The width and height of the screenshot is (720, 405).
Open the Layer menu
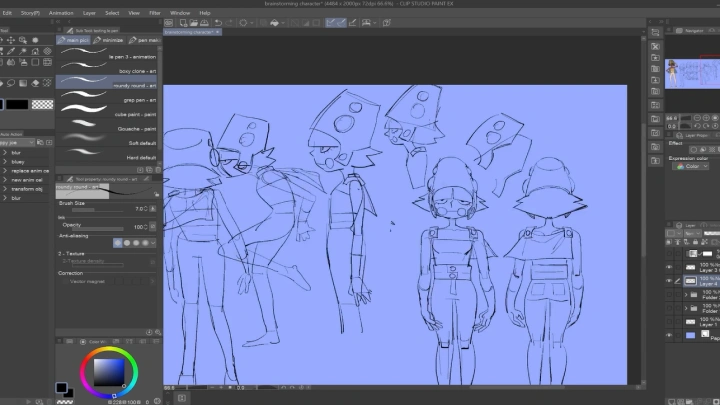[x=89, y=13]
